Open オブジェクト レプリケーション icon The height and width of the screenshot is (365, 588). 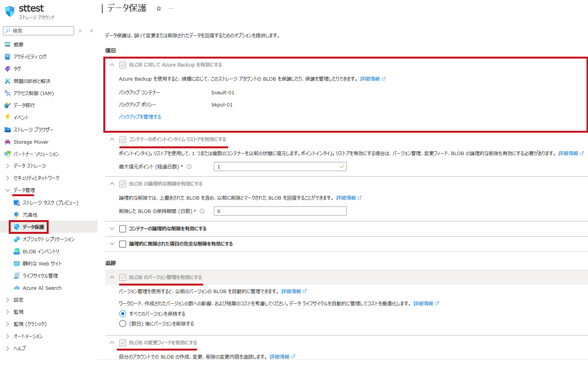pyautogui.click(x=17, y=239)
